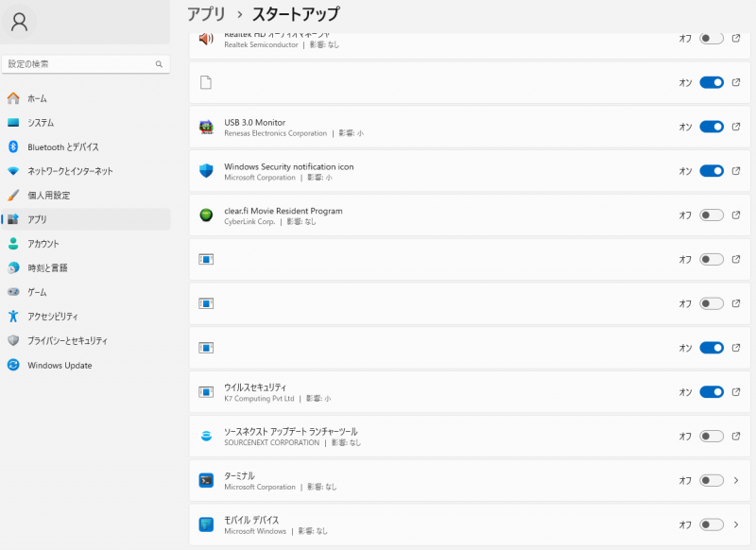
Task: Open the Bluetooth とデバイス settings section
Action: (62, 147)
